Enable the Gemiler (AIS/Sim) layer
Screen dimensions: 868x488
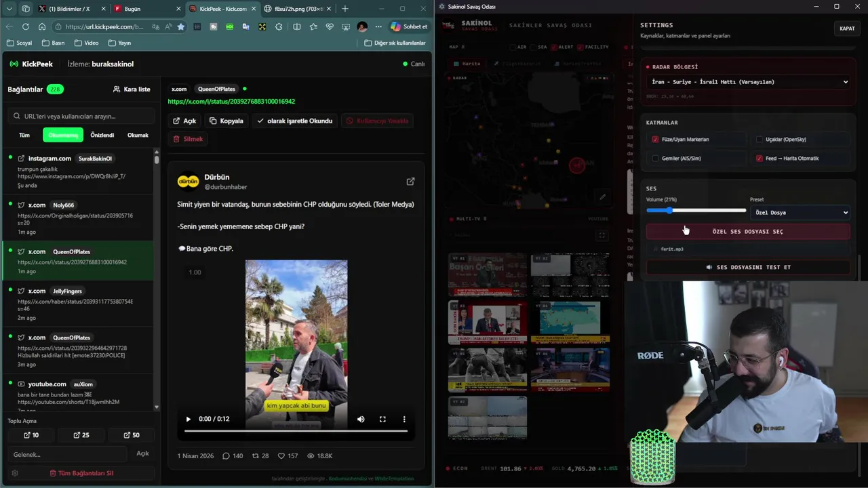655,158
